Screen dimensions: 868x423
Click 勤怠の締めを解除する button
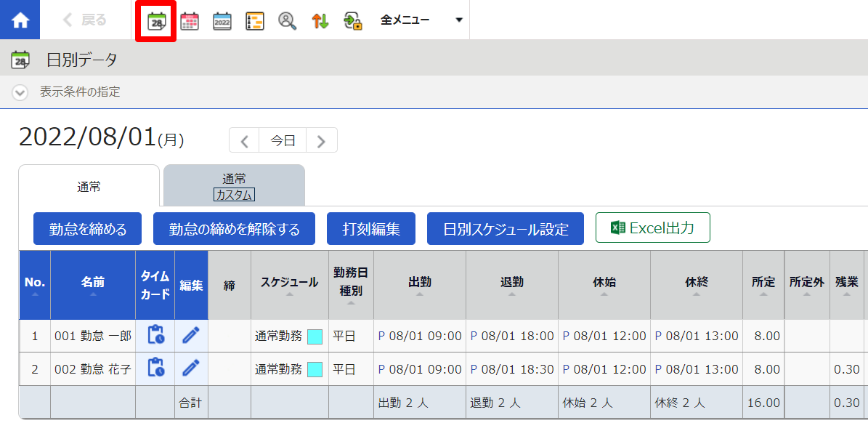(234, 229)
